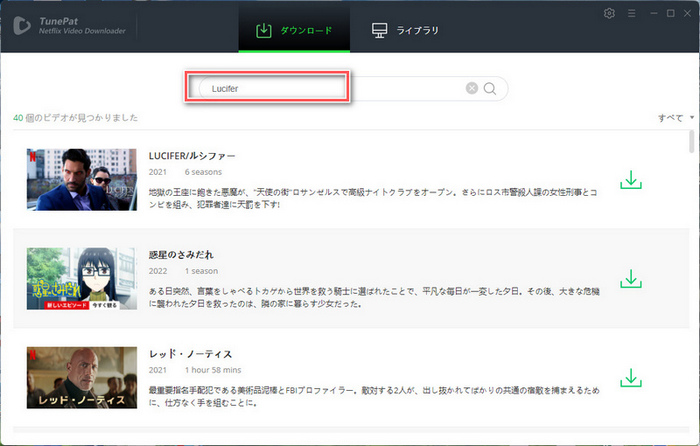Open the hamburger menu icon
Screen dimensions: 700x446
pyautogui.click(x=631, y=13)
